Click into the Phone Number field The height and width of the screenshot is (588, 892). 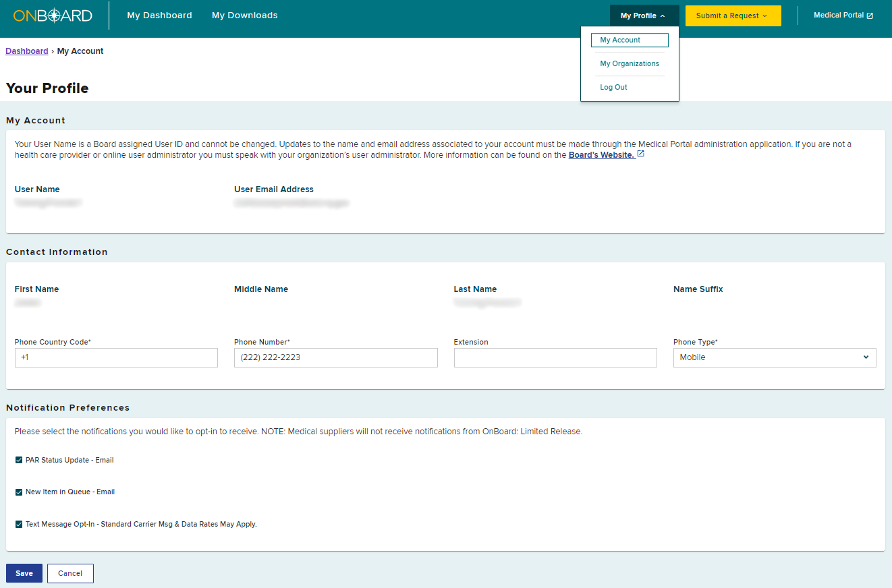pyautogui.click(x=335, y=357)
